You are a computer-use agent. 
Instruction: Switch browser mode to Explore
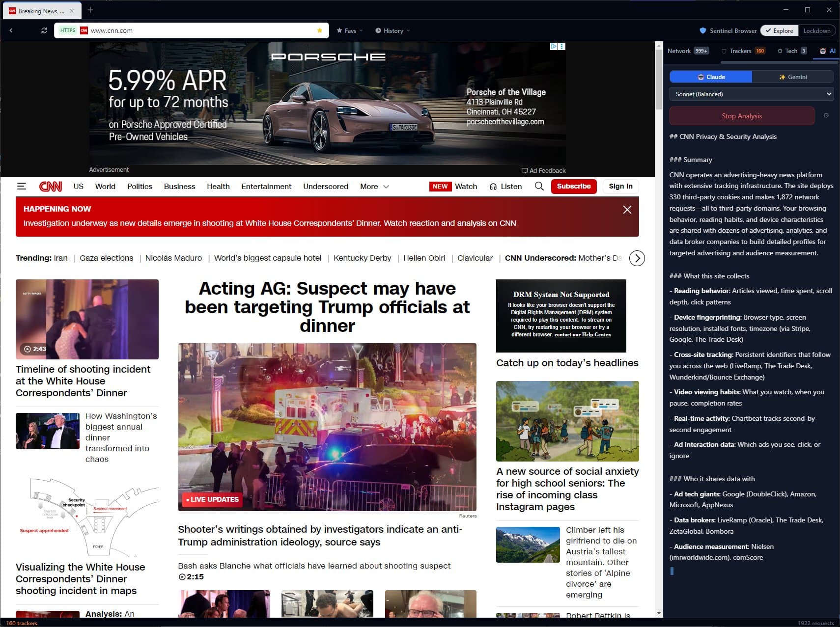tap(780, 30)
